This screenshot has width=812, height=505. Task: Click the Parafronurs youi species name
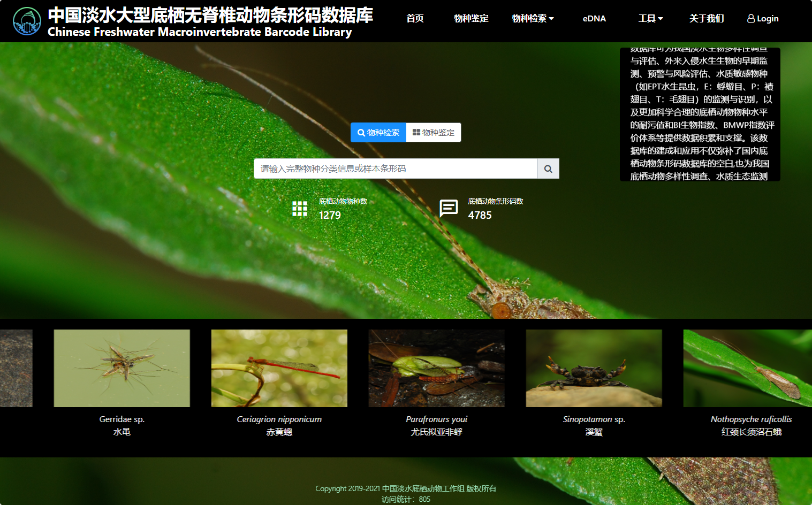coord(437,419)
